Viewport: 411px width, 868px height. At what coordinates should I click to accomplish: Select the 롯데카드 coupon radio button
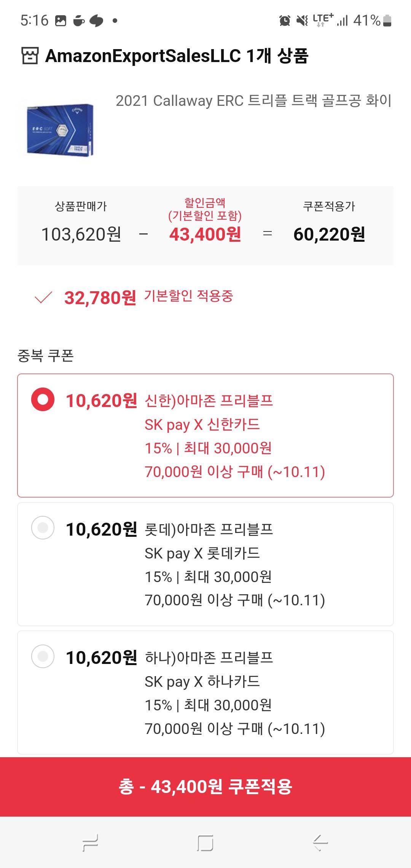pos(43,528)
